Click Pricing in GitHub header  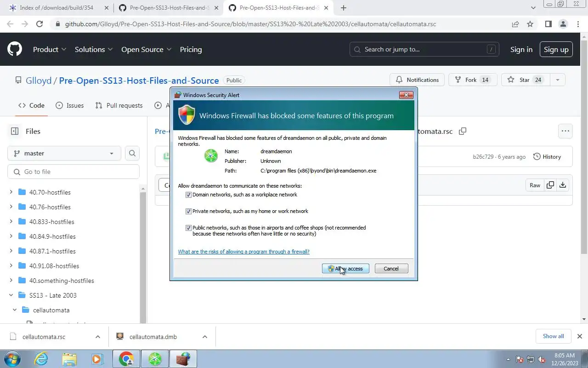[x=191, y=49]
